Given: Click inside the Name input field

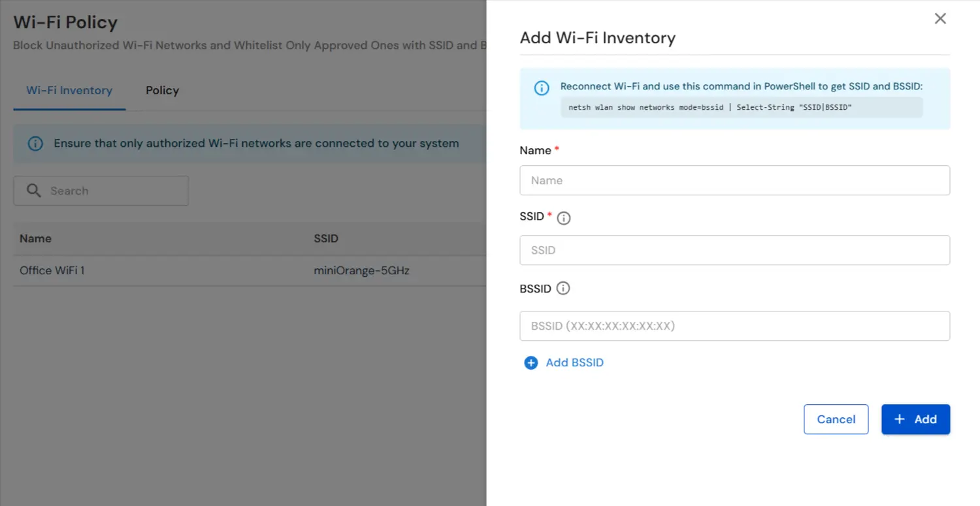Looking at the screenshot, I should pyautogui.click(x=734, y=180).
